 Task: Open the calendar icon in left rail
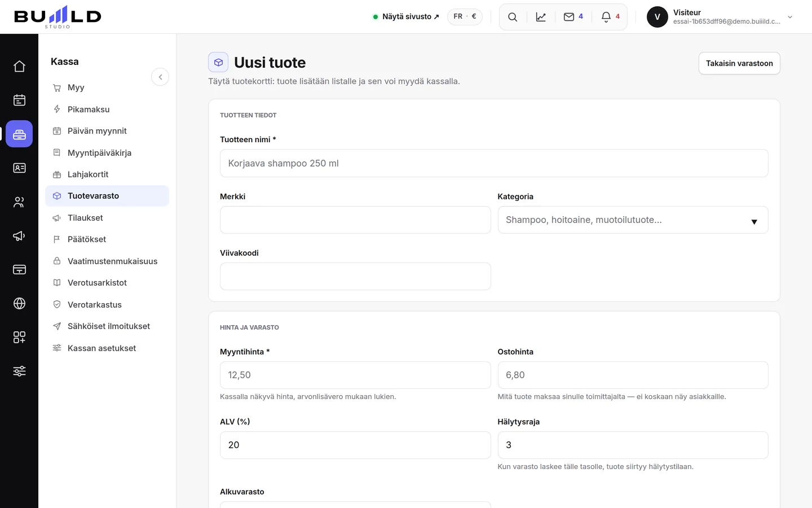point(19,100)
